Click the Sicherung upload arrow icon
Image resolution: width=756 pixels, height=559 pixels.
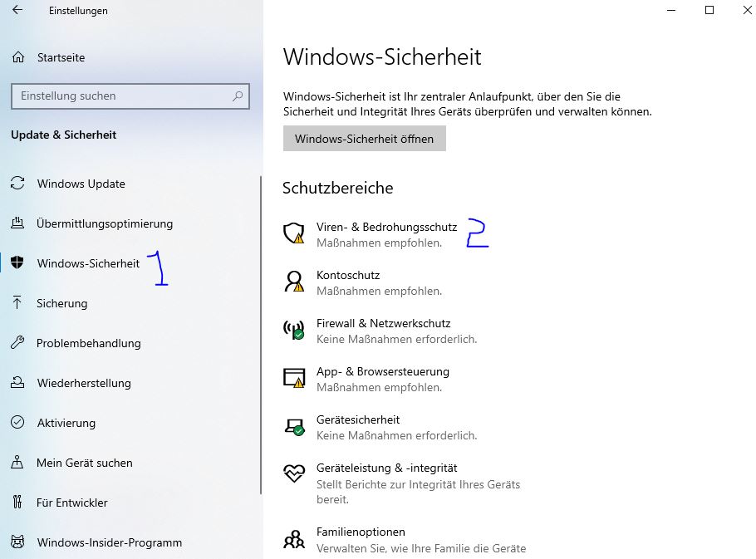pos(17,302)
